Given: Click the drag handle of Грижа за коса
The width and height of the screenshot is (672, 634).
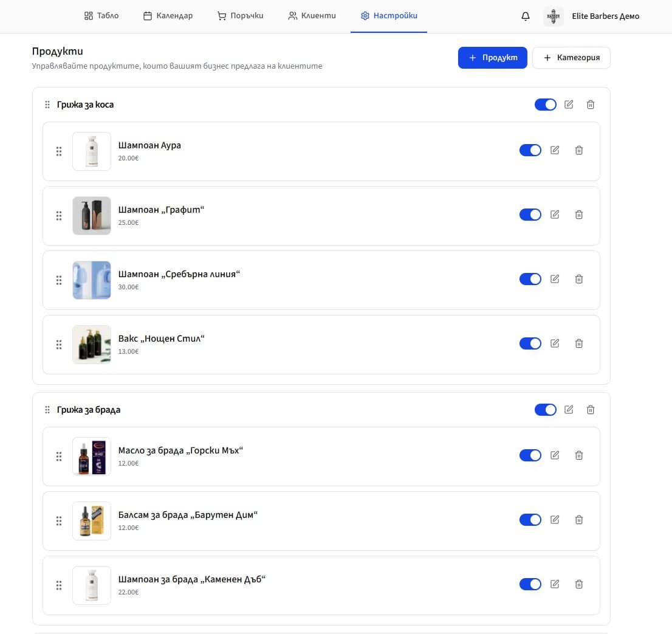Looking at the screenshot, I should click(x=47, y=104).
